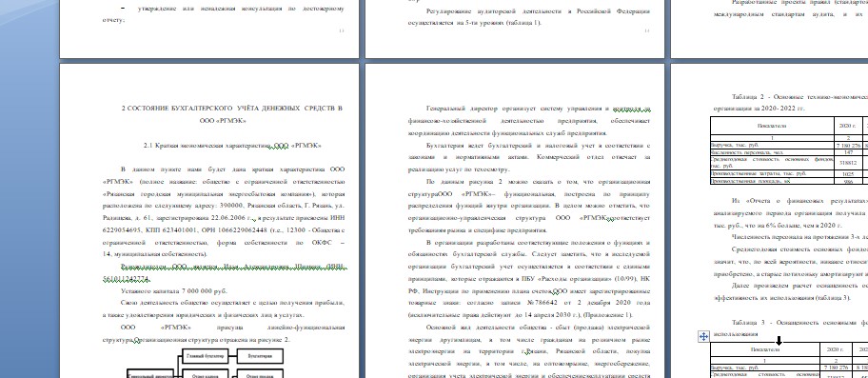This screenshot has width=868, height=378.
Task: Click the paragraph starting 'По данным рисунка 2'
Action: coord(528,206)
